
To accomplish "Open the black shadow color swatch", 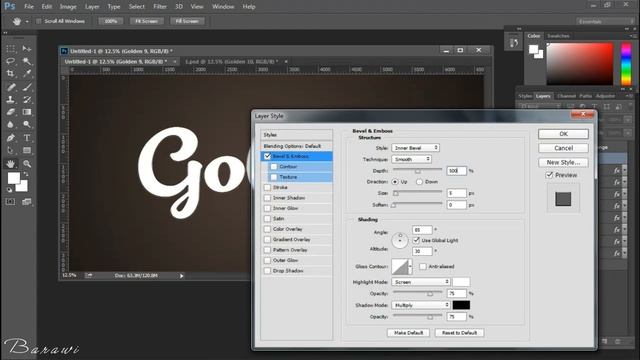I will point(461,305).
